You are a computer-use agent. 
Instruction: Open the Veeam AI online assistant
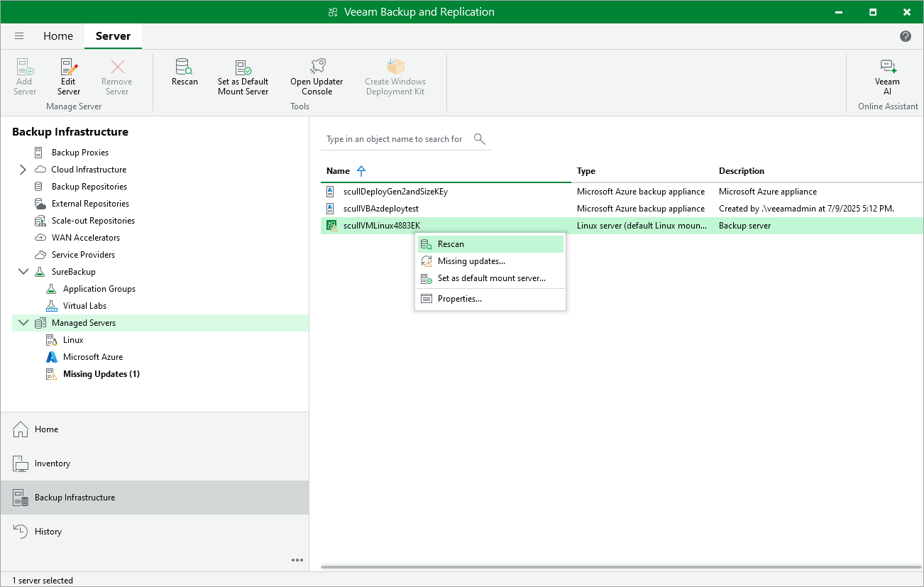point(887,77)
